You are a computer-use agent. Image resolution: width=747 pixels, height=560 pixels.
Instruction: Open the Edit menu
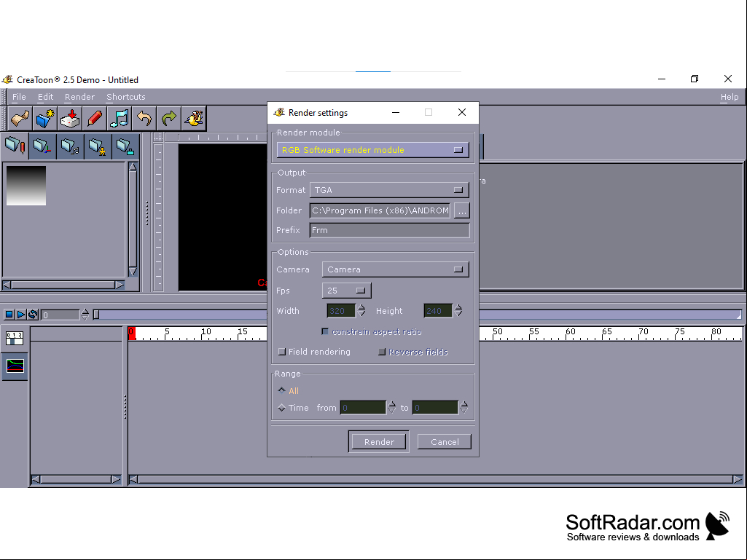pos(45,97)
